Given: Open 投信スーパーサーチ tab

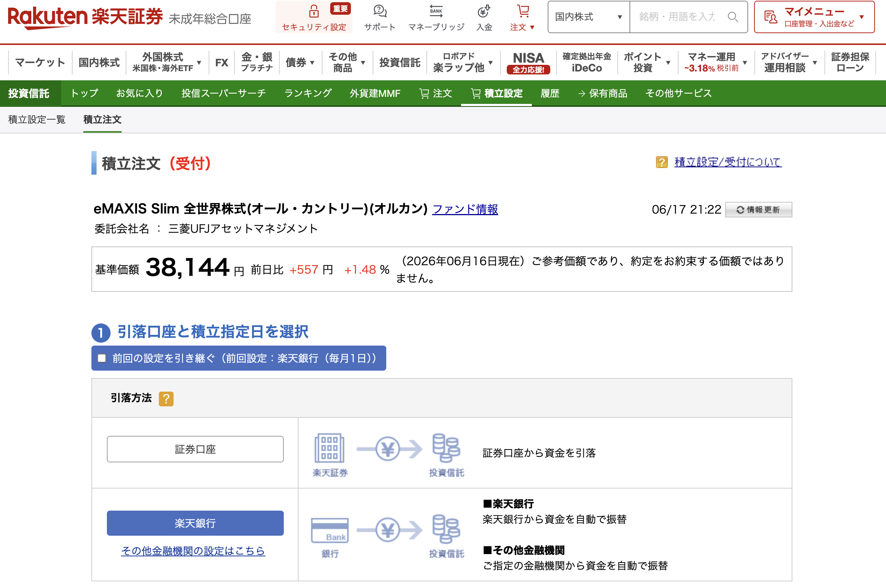Looking at the screenshot, I should tap(224, 93).
